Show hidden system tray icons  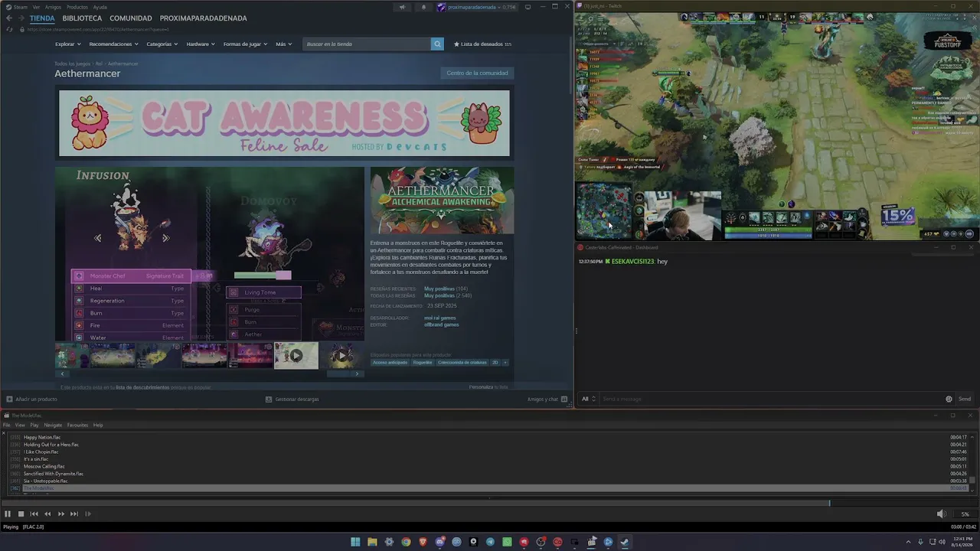pos(910,542)
